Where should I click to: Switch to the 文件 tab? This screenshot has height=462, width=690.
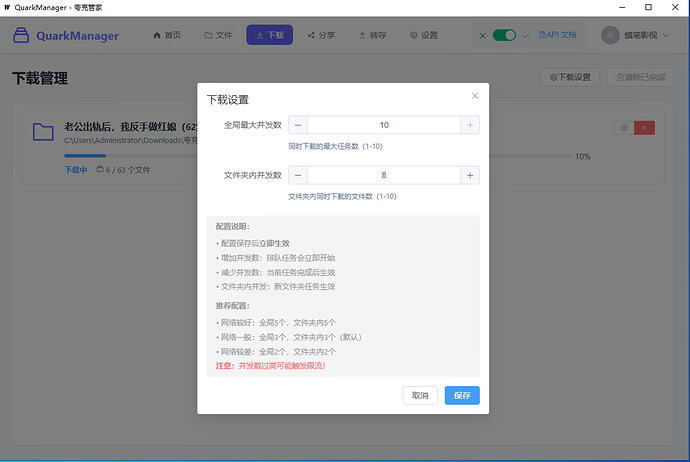pos(218,35)
